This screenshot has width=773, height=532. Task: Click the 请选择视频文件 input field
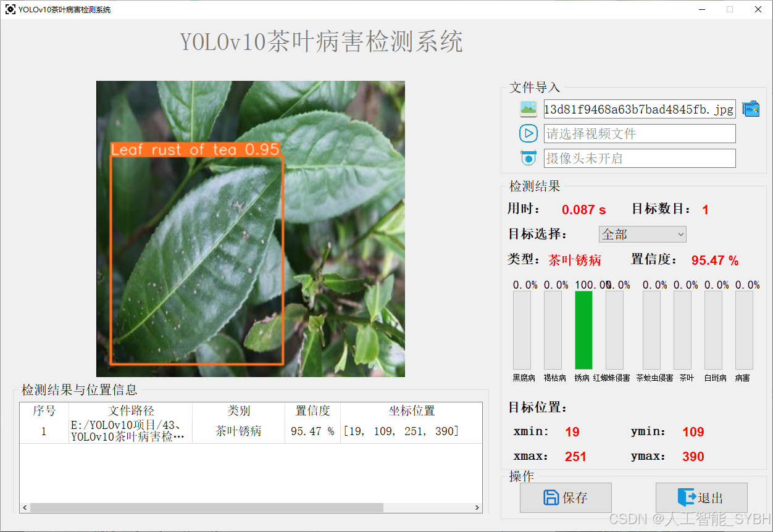pos(640,133)
